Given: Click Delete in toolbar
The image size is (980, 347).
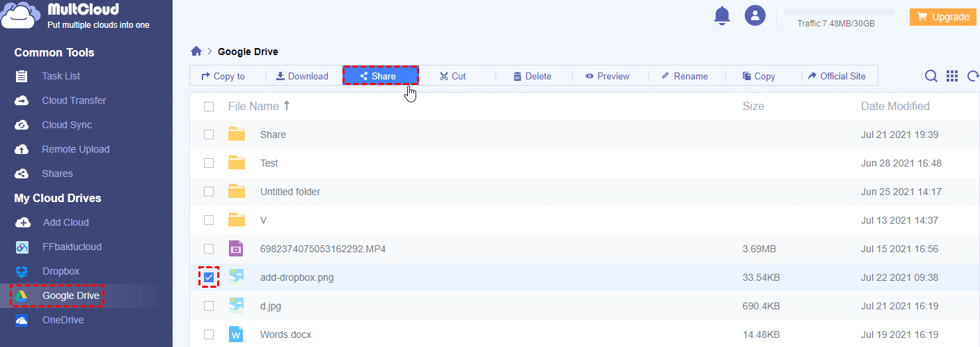Looking at the screenshot, I should pyautogui.click(x=532, y=76).
